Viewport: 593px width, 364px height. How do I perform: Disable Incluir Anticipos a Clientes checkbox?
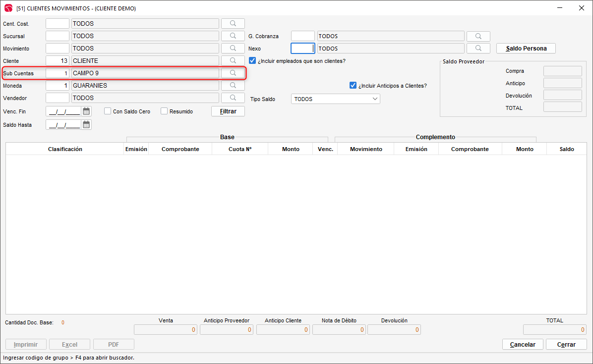tap(353, 85)
